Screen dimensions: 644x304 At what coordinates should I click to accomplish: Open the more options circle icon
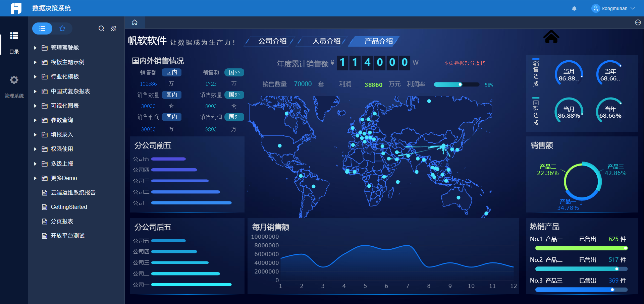(638, 22)
